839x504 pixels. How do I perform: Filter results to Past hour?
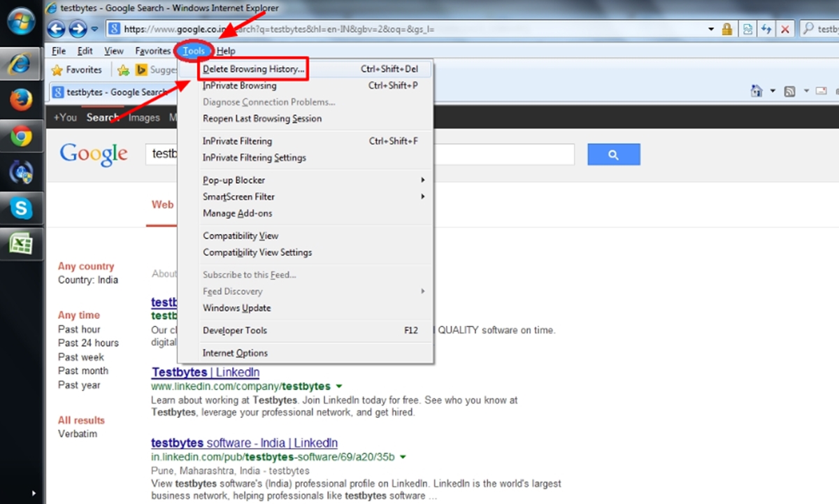pyautogui.click(x=79, y=329)
